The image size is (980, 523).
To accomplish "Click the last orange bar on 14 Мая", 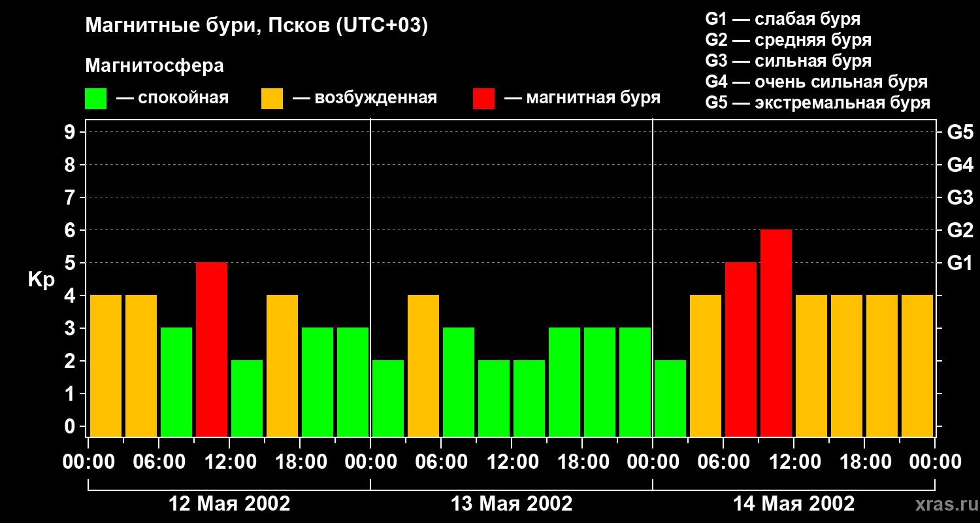I will [917, 365].
